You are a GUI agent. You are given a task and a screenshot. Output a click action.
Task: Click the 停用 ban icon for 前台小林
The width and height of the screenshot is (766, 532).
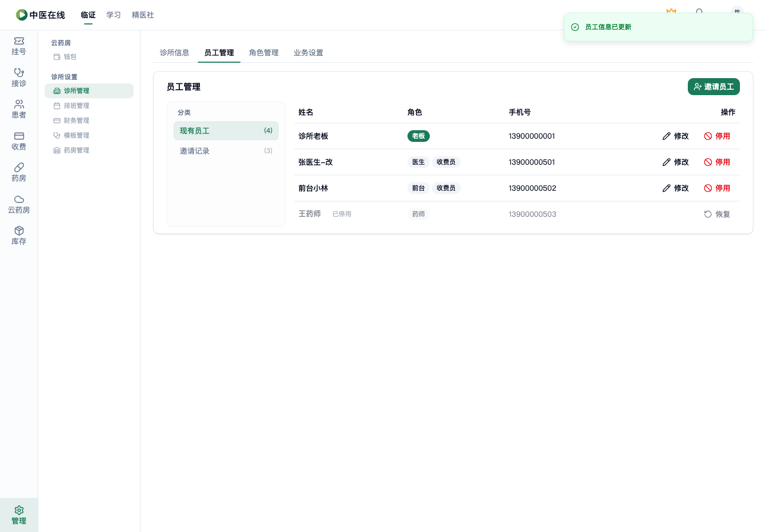point(708,188)
